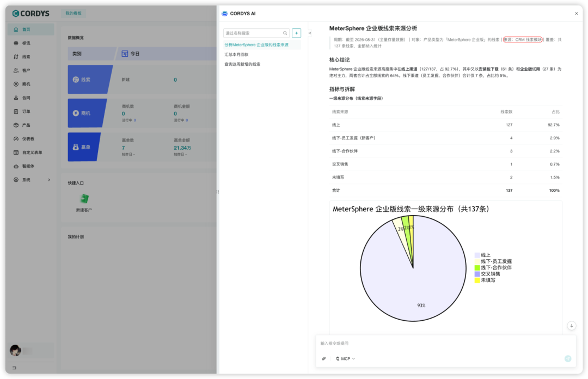Select the blue 线索 category card

tap(90, 80)
